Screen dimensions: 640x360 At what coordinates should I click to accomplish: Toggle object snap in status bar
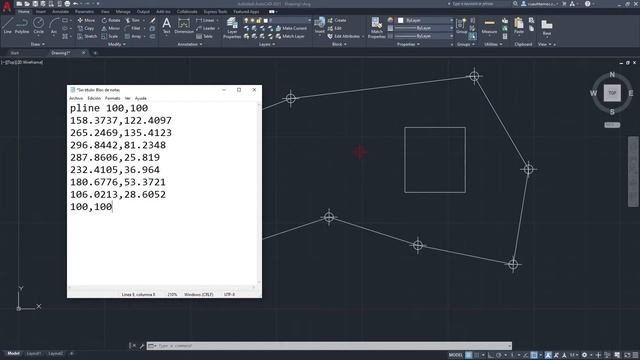tap(534, 355)
